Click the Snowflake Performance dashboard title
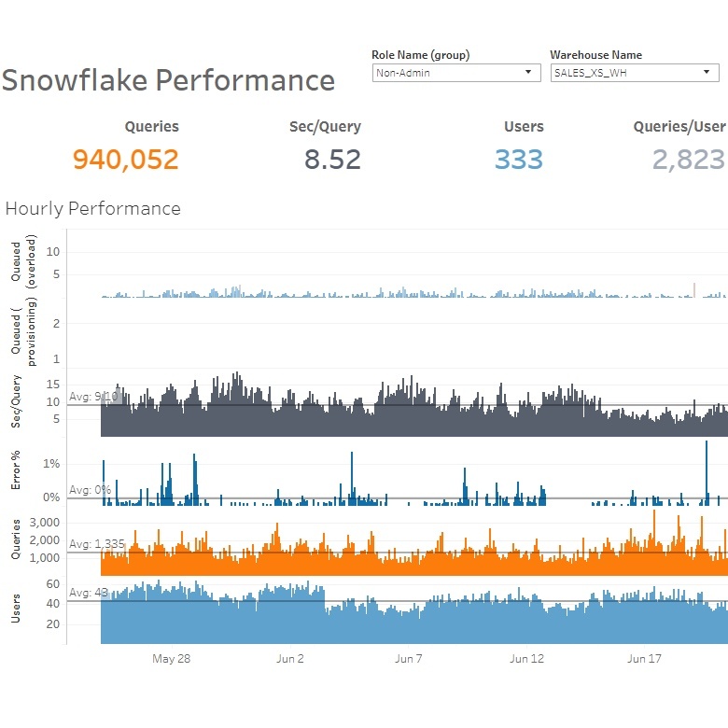The width and height of the screenshot is (728, 728). (168, 80)
